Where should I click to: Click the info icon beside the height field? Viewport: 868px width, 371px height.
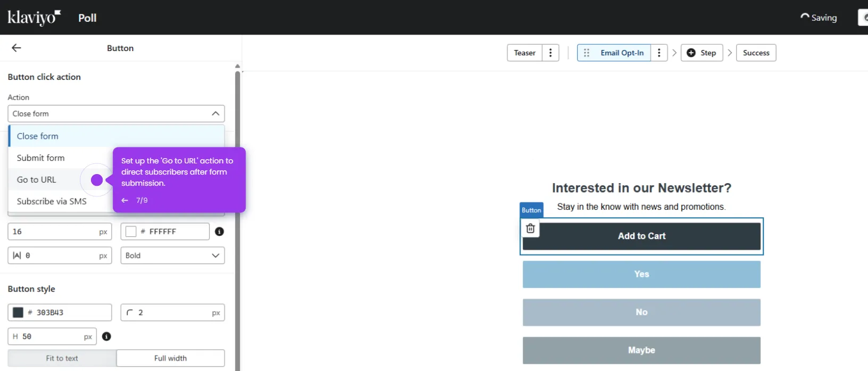[x=106, y=336]
